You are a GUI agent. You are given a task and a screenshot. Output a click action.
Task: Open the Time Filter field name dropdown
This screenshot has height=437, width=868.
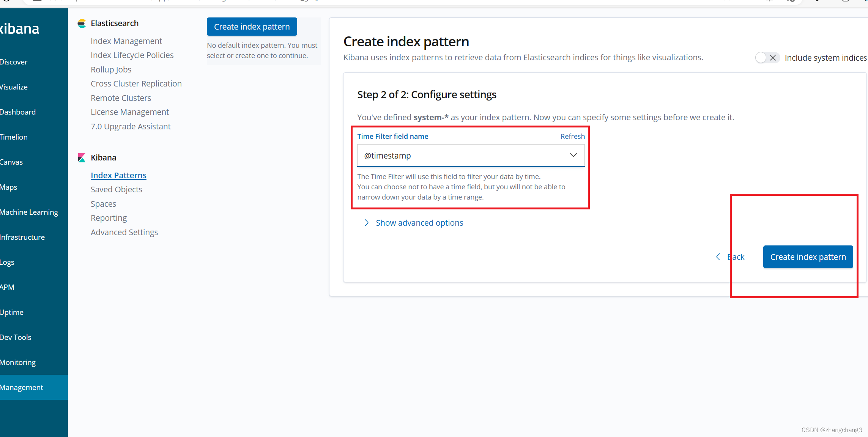click(471, 156)
